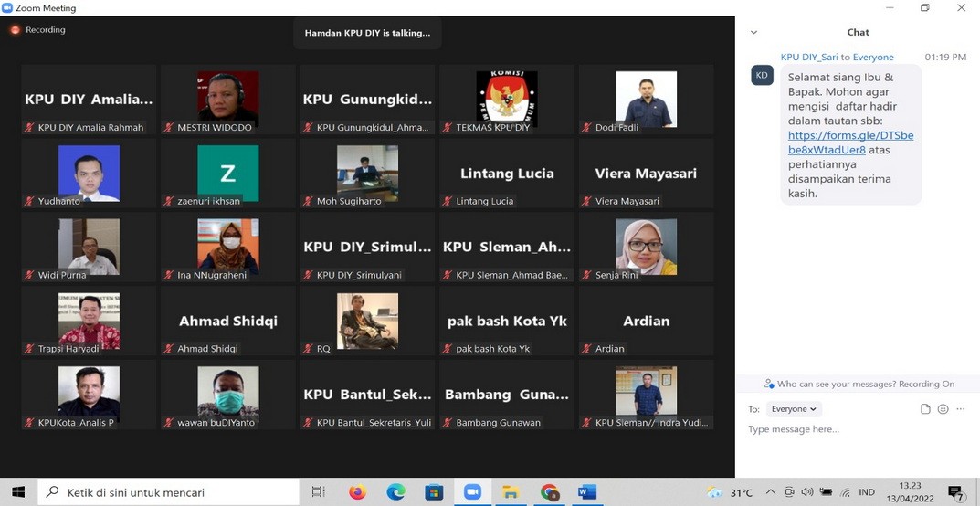The image size is (980, 506).
Task: Click the Zoom icon in the taskbar
Action: click(x=472, y=492)
